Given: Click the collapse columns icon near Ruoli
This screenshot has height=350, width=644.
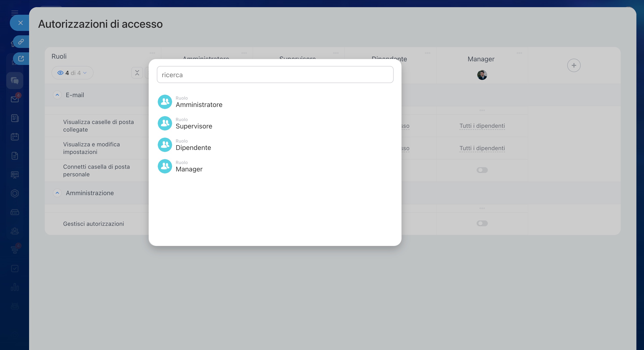Looking at the screenshot, I should point(137,73).
